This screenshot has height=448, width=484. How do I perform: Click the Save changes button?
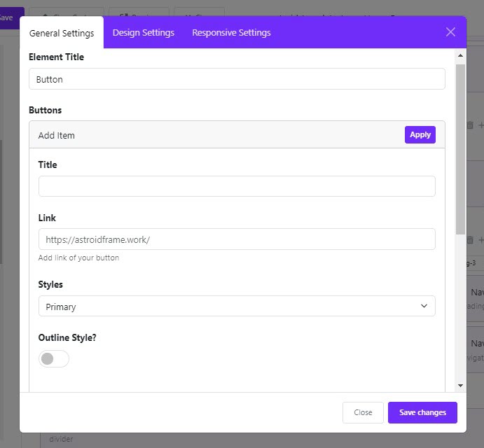click(422, 412)
